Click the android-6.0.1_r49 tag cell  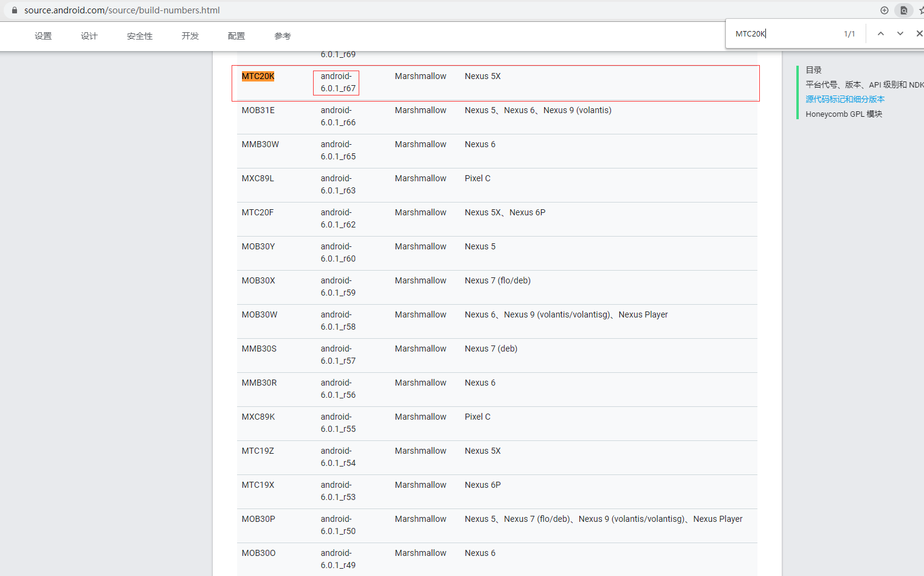(338, 559)
